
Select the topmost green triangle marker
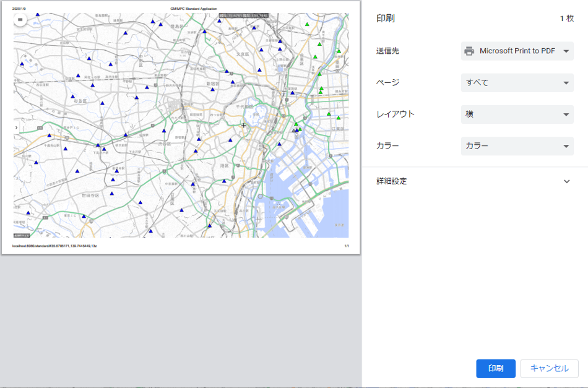tap(307, 25)
